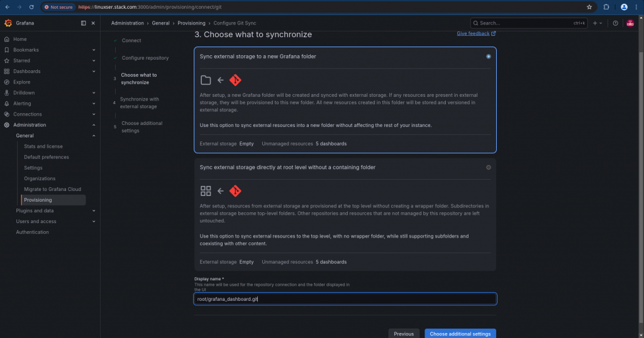This screenshot has width=644, height=338.
Task: Click the Connections icon in sidebar
Action: (6, 114)
